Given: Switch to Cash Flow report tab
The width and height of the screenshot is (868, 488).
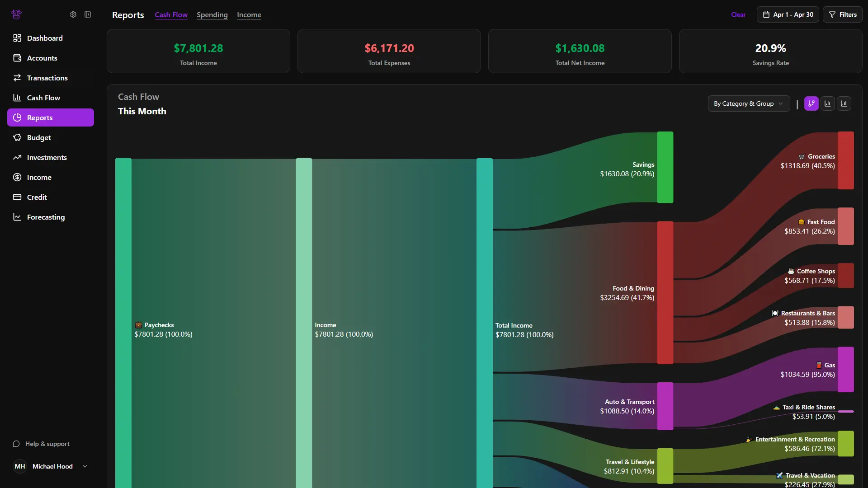Looking at the screenshot, I should coord(171,14).
